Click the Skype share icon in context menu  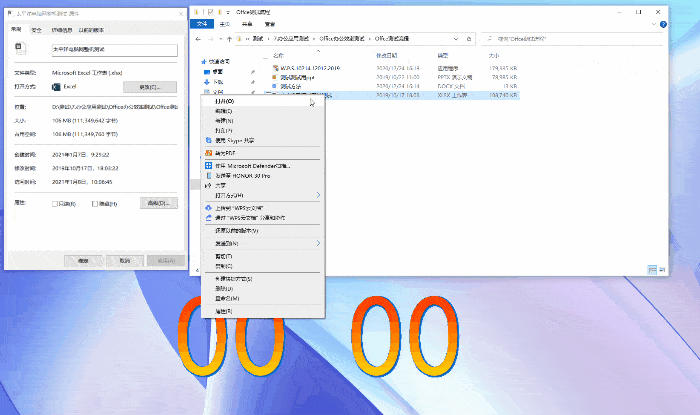click(x=208, y=140)
